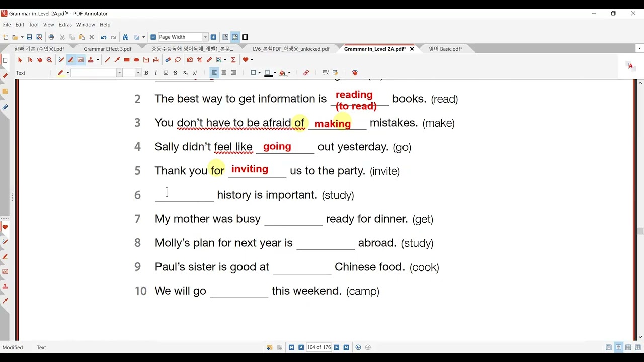Activate the Lasso selection tool

pyautogui.click(x=178, y=60)
